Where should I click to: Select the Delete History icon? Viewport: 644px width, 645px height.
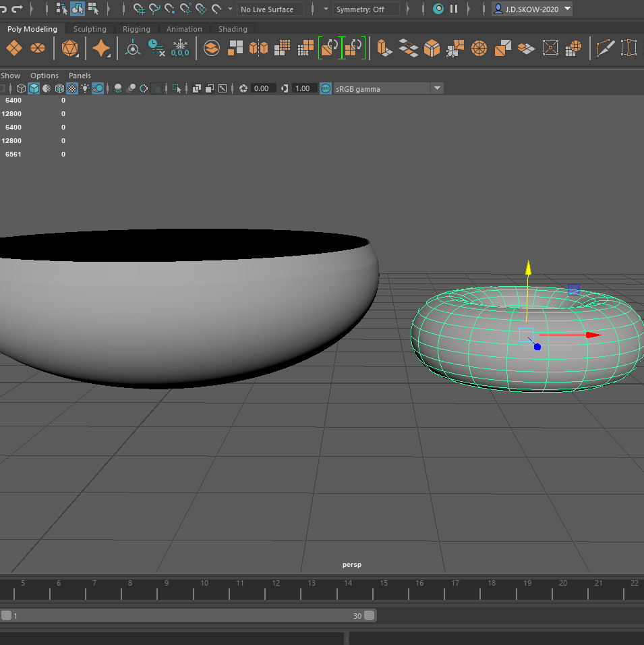[156, 48]
